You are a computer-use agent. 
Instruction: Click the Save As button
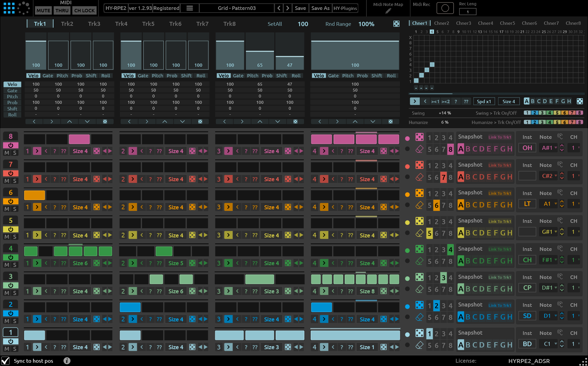click(x=320, y=8)
